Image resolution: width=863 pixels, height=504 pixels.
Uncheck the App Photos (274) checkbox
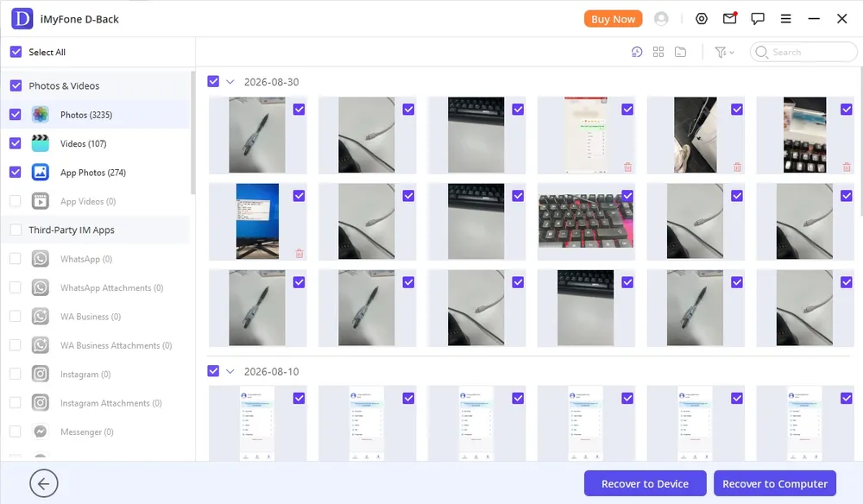[16, 173]
